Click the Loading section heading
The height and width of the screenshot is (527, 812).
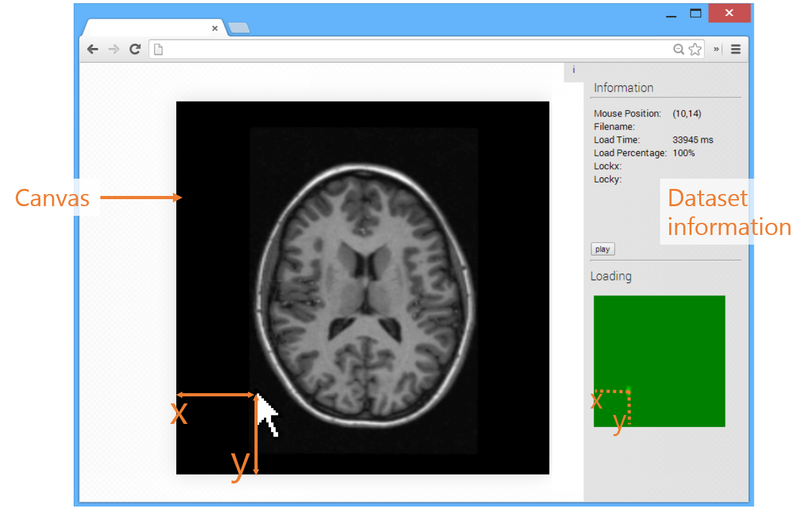pos(611,276)
